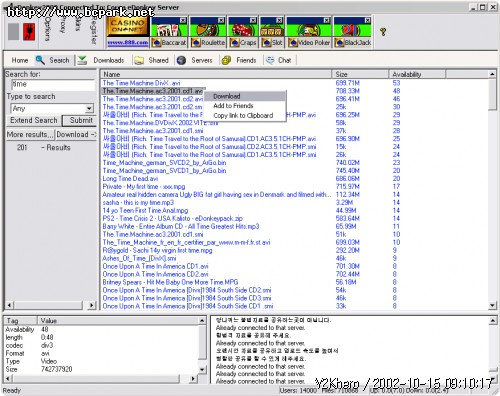Click results list scroll up arrow
This screenshot has width=500, height=396.
tap(492, 74)
